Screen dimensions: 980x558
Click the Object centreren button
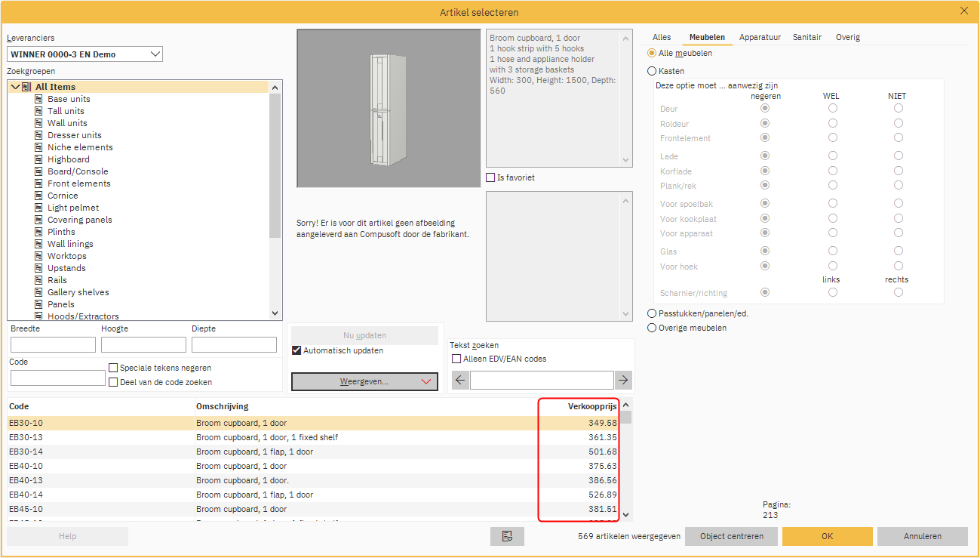coord(730,536)
